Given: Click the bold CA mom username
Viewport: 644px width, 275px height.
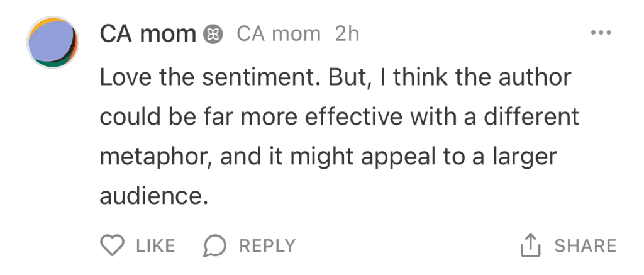Looking at the screenshot, I should 148,34.
